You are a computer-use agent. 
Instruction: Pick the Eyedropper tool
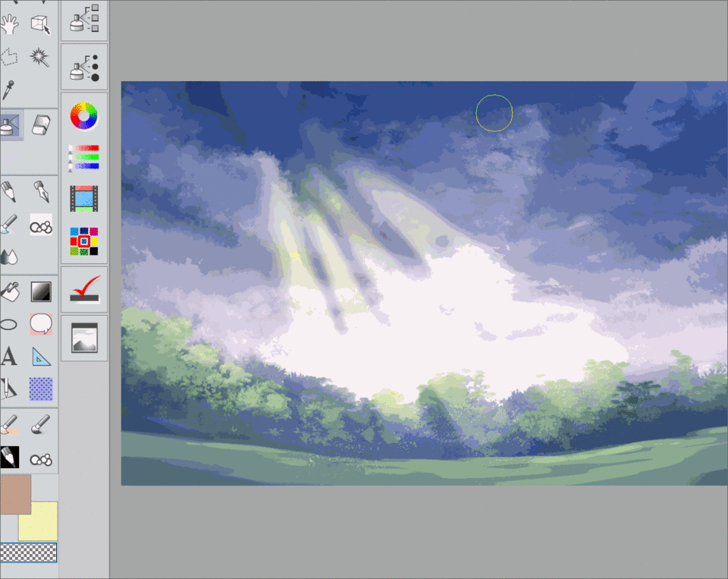(8, 90)
